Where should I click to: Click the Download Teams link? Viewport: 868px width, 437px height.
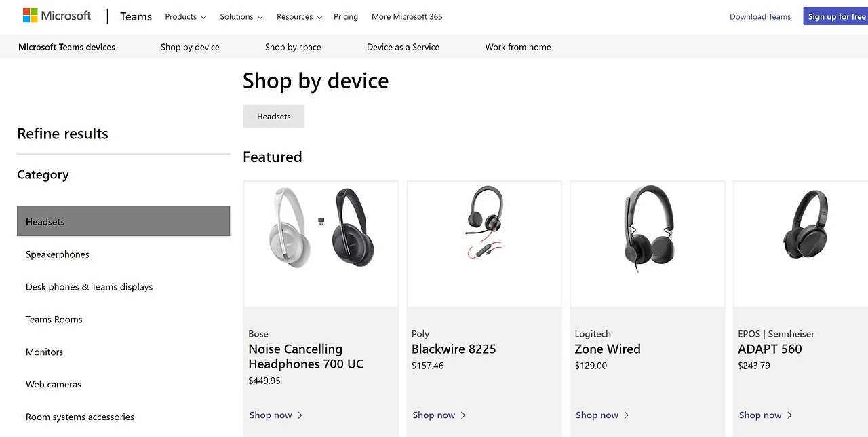[760, 17]
